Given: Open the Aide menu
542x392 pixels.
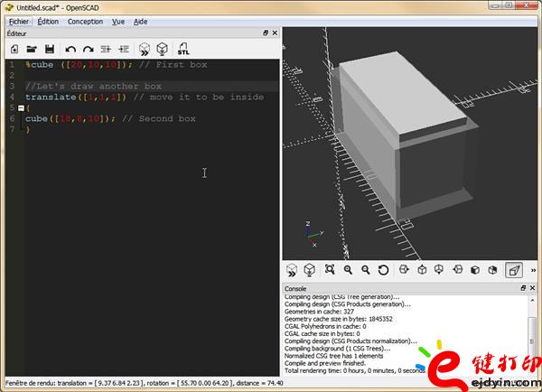Looking at the screenshot, I should click(x=140, y=21).
